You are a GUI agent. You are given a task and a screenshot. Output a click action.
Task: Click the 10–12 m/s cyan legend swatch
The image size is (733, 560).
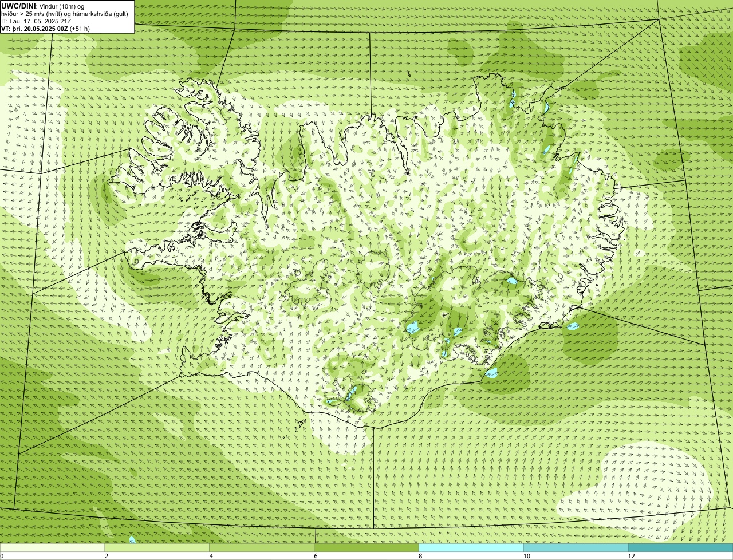pyautogui.click(x=576, y=548)
